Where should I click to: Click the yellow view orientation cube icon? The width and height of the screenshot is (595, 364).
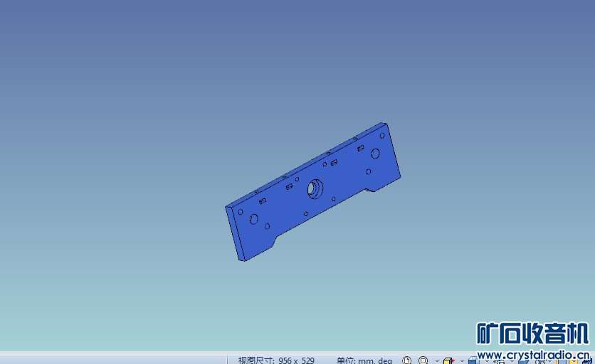pos(448,360)
